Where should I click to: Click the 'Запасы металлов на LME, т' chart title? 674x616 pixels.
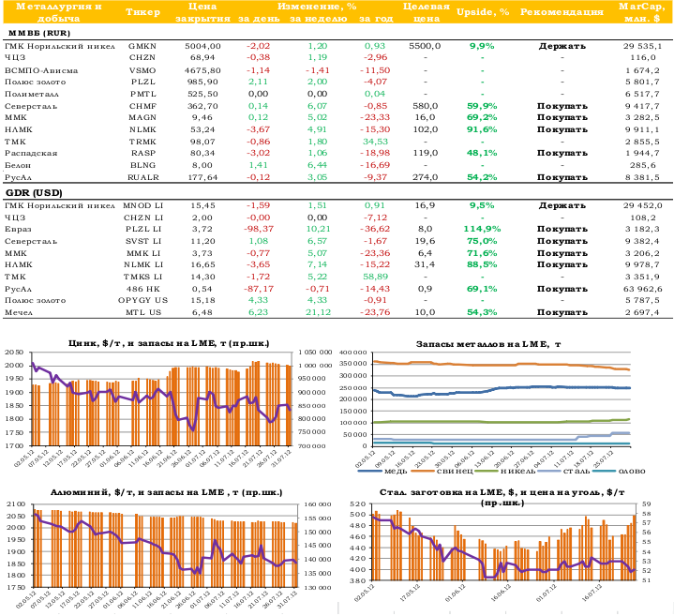coord(488,344)
